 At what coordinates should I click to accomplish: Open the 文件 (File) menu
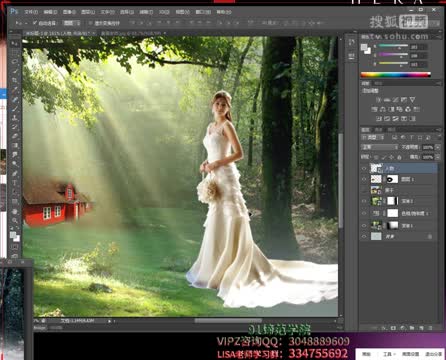(31, 12)
